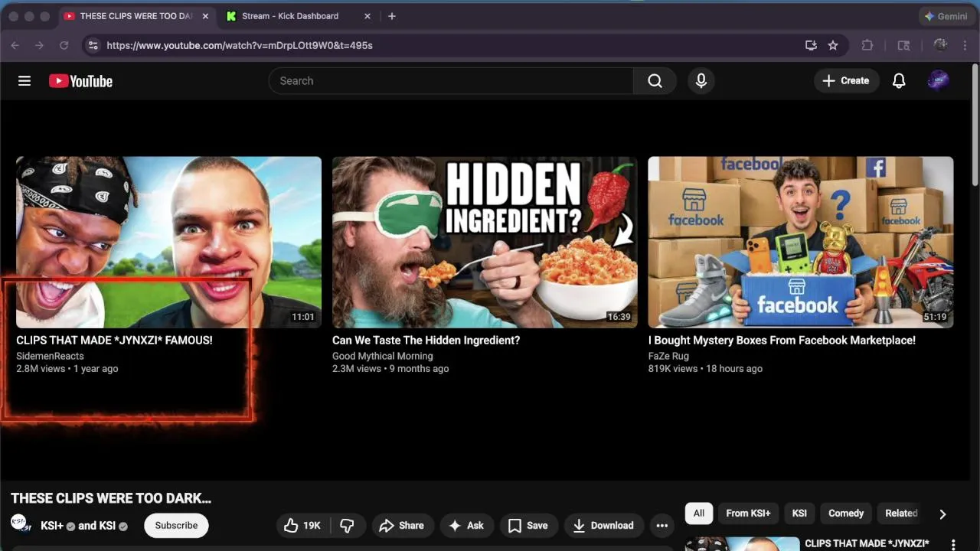Open the Chrome three-dot menu
The image size is (980, 551).
pos(967,45)
